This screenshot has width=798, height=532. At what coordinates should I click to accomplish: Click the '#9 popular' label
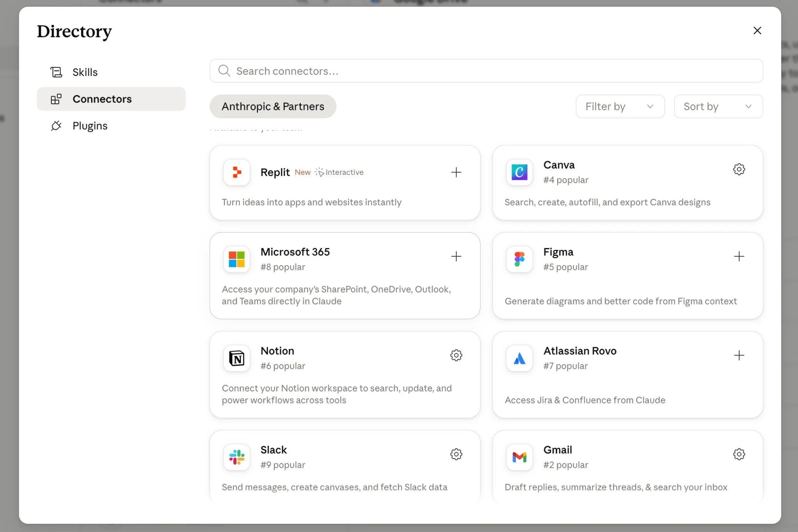pos(282,465)
